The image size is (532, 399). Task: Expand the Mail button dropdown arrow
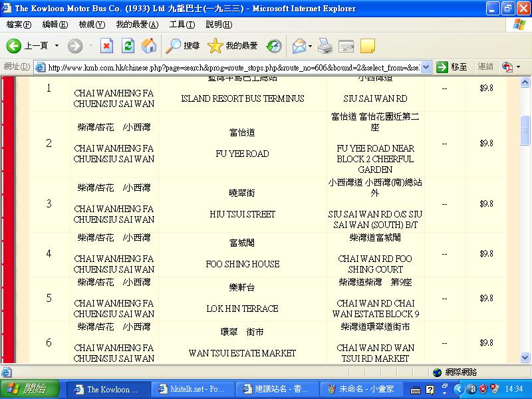(x=310, y=46)
